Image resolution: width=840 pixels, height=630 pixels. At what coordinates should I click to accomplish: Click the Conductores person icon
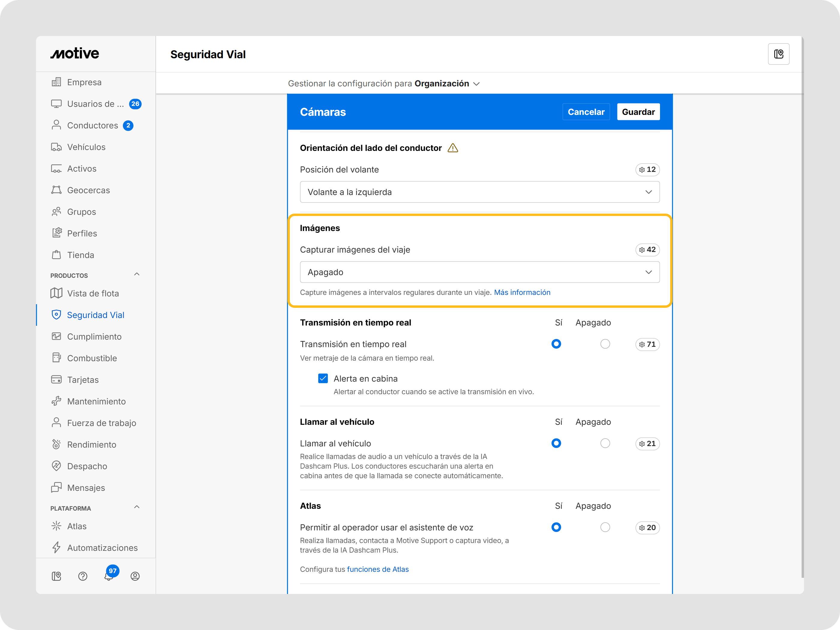tap(56, 125)
